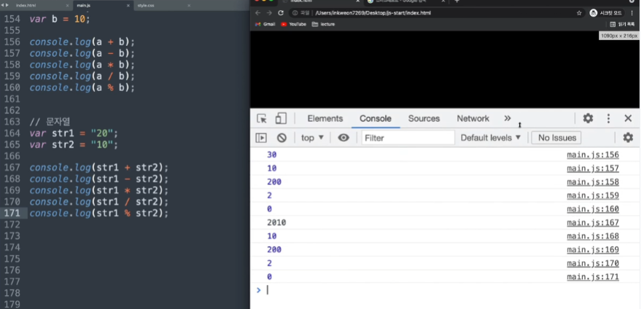Click line number 171 in the editor
This screenshot has height=309, width=644.
[x=12, y=214]
